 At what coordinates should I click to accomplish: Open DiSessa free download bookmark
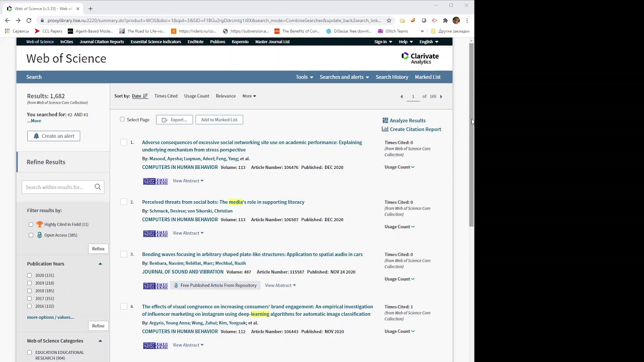point(349,31)
